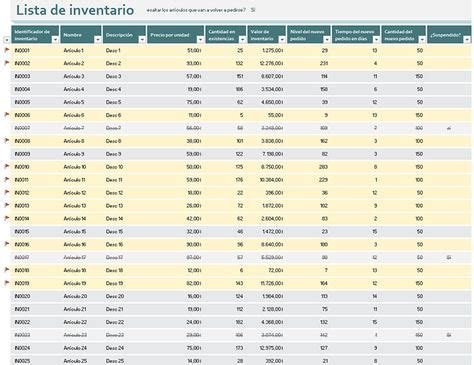Select the Sí value for highlighting reorder items
The height and width of the screenshot is (365, 474).
pos(253,10)
